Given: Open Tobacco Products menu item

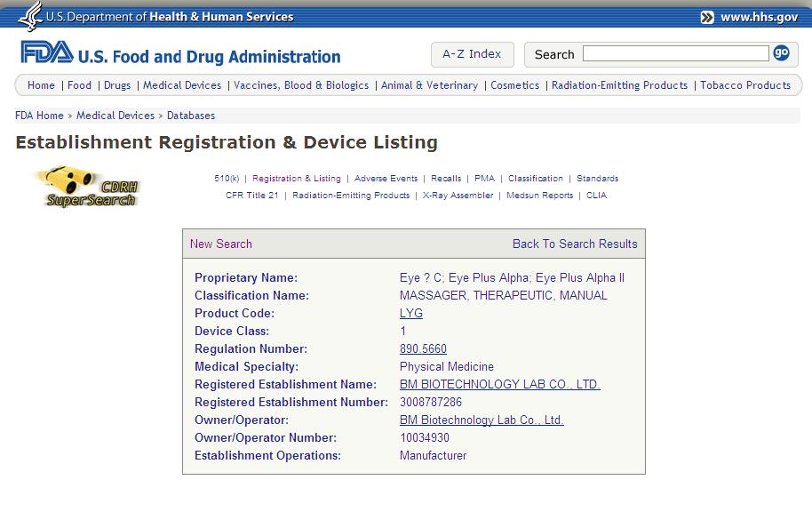Looking at the screenshot, I should (745, 85).
